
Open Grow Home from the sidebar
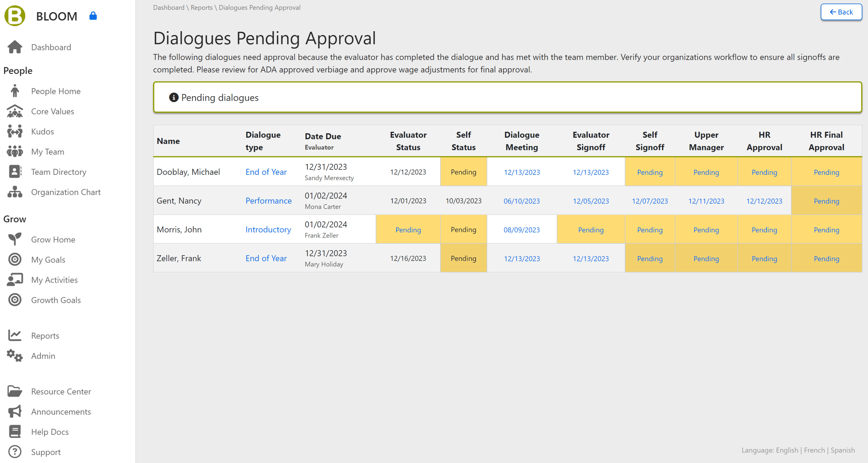pos(53,239)
